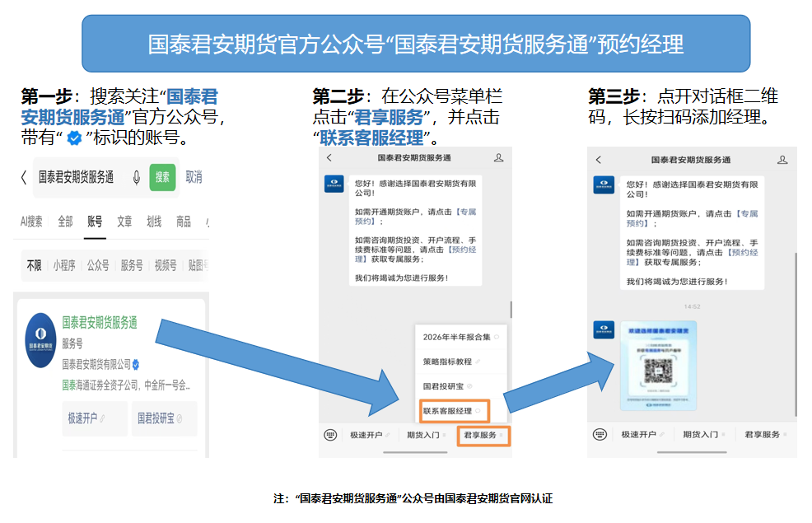The width and height of the screenshot is (812, 523).
Task: Click the step three chat header title 国泰君安期货服务通
Action: (690, 160)
